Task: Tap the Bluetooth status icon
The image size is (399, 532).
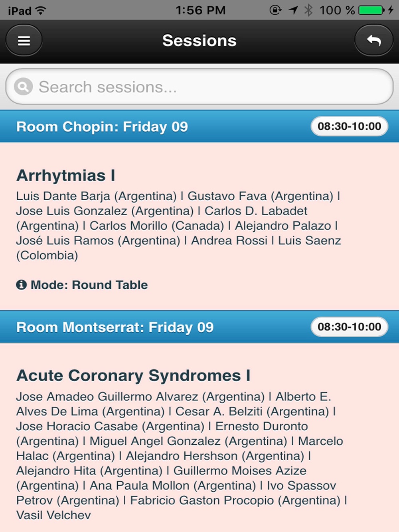Action: point(308,10)
